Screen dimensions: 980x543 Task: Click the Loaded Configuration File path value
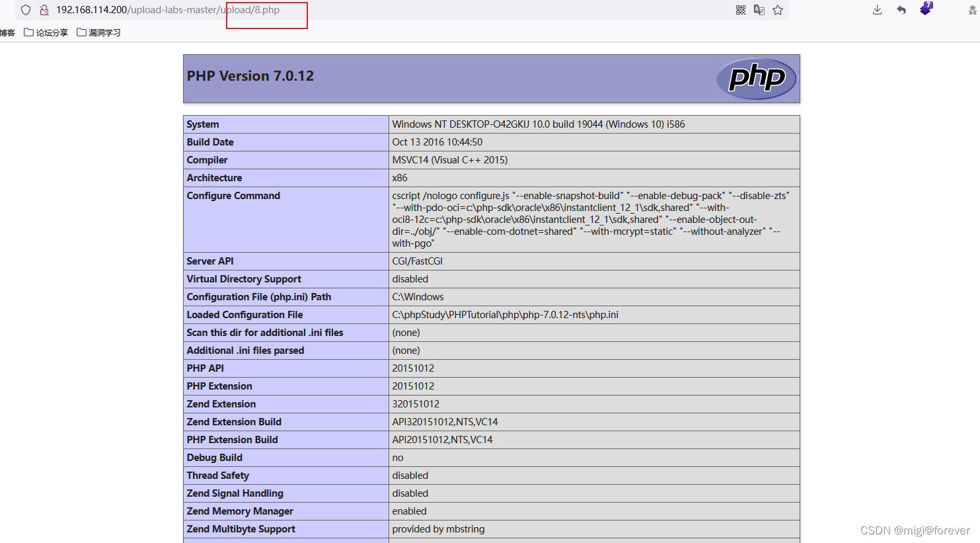click(x=505, y=315)
